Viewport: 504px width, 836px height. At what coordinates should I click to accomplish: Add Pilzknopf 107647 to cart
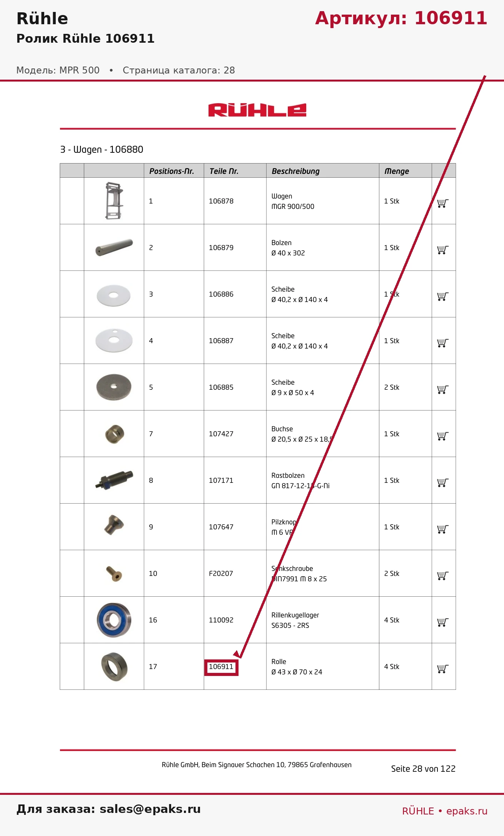point(443,529)
